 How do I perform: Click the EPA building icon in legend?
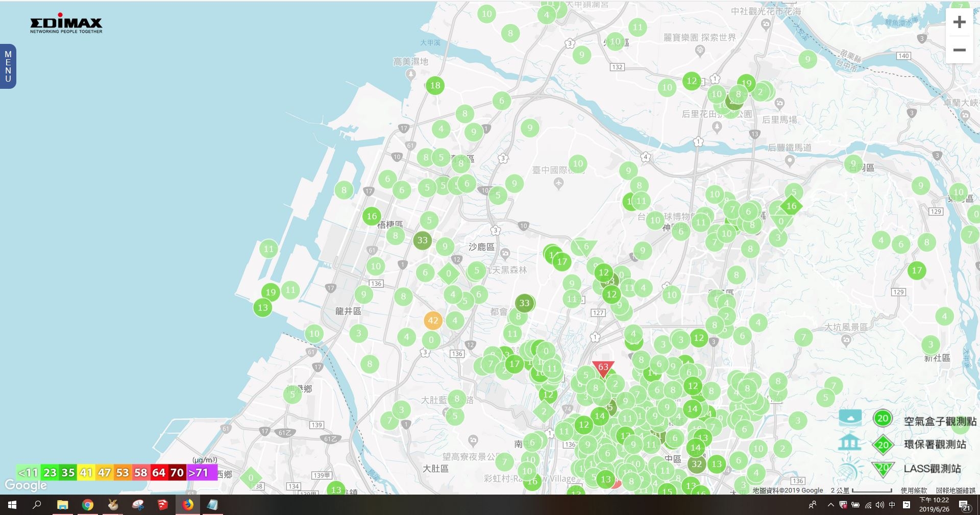tap(849, 442)
